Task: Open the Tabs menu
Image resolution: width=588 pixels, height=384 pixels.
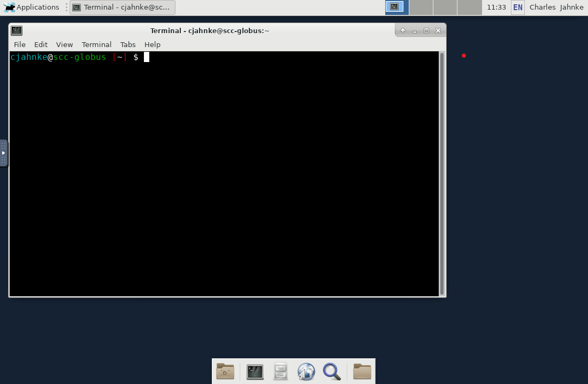Action: pos(128,44)
